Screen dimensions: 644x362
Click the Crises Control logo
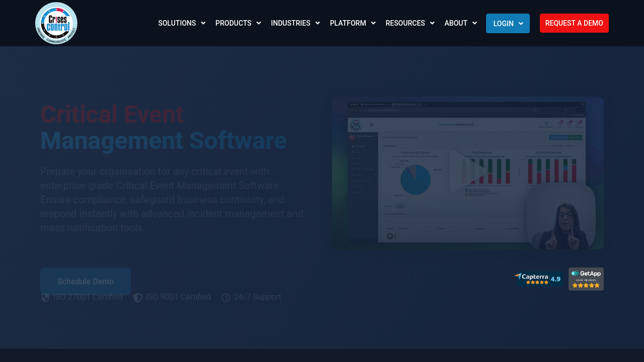tap(56, 23)
